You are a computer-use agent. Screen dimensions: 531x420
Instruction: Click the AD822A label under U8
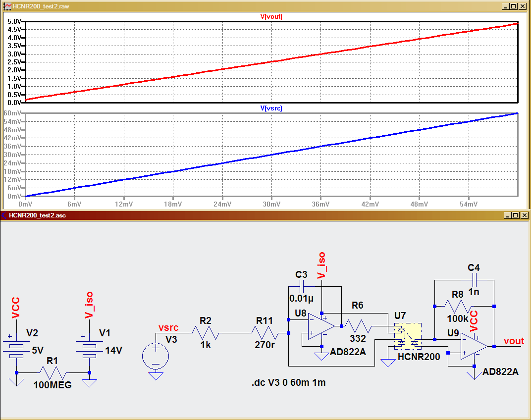pyautogui.click(x=348, y=352)
